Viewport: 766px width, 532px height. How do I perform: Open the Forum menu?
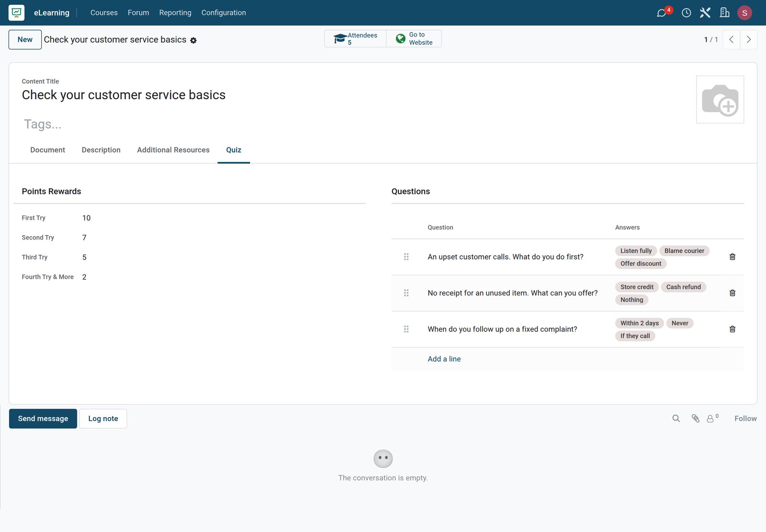138,13
